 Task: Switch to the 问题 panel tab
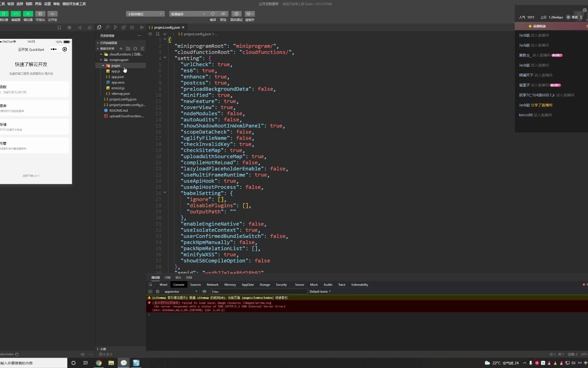pos(167,278)
